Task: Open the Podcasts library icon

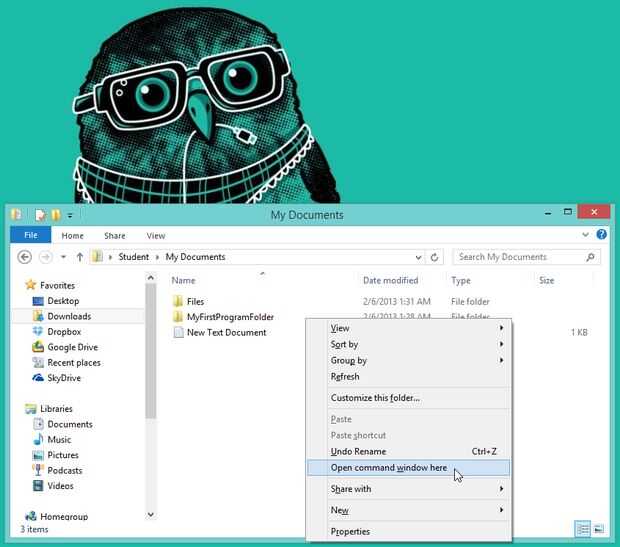Action: click(x=38, y=470)
